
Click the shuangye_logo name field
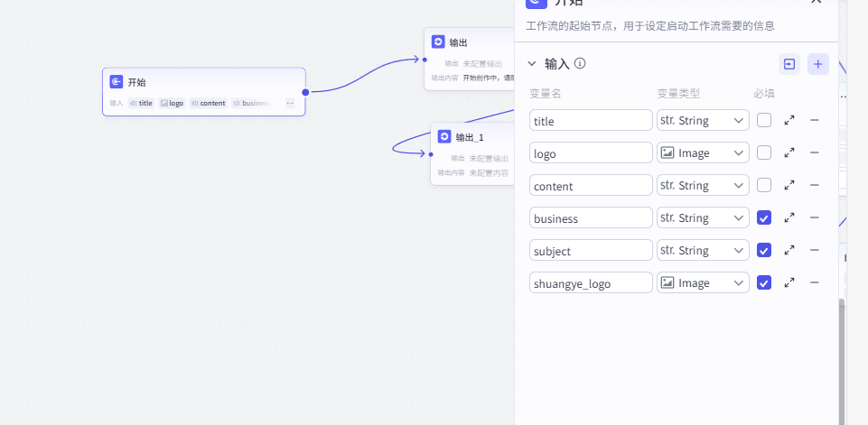591,282
